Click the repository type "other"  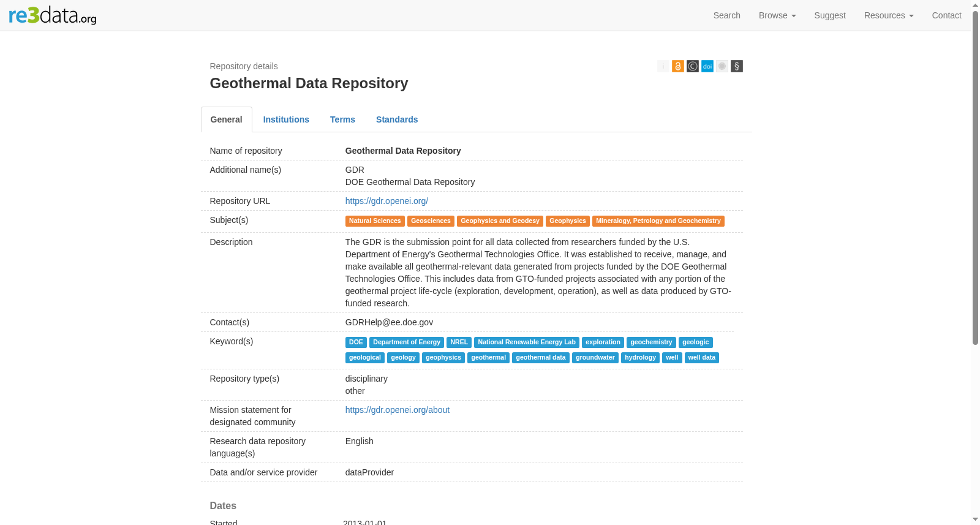coord(355,391)
